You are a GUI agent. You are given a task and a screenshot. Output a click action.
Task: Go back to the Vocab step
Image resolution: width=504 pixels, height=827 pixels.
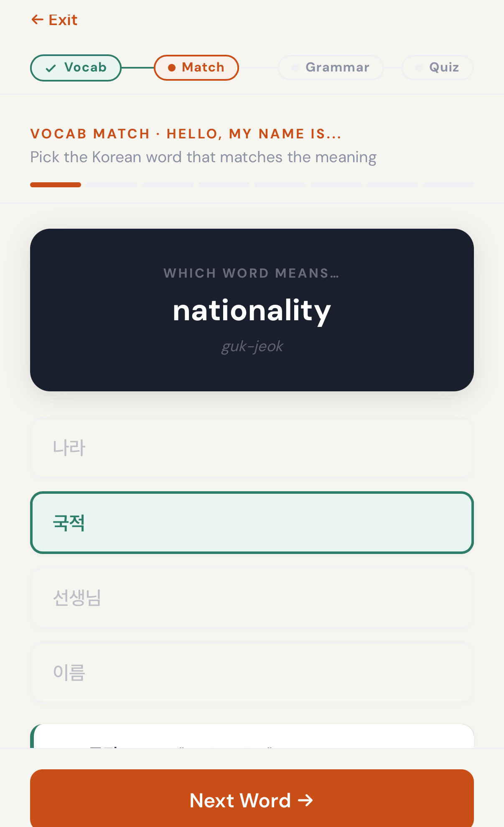tap(76, 68)
